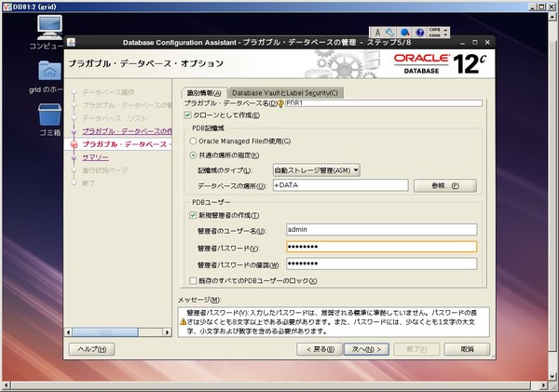Viewport: 559px width, 392px height.
Task: Open the コンピュータ desktop icon
Action: (x=49, y=27)
